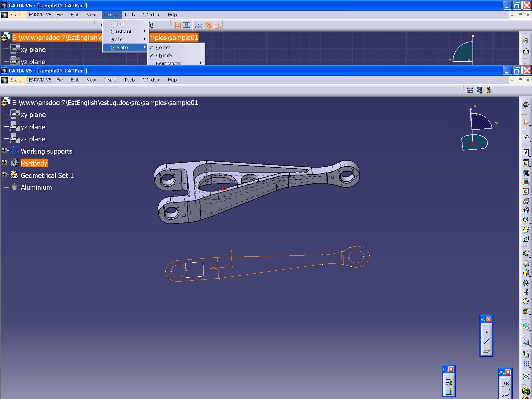Select the Shaft tool icon
Viewport: 532px width, 399px height.
pos(526,173)
